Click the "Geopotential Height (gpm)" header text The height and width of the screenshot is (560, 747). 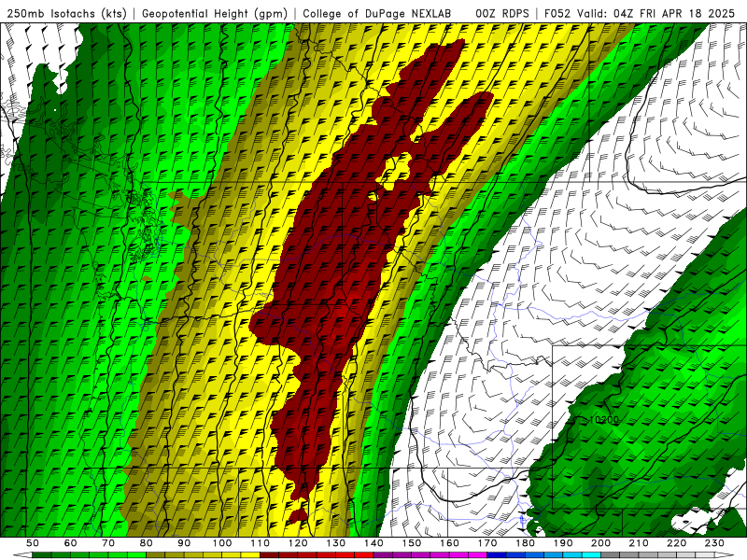215,13
